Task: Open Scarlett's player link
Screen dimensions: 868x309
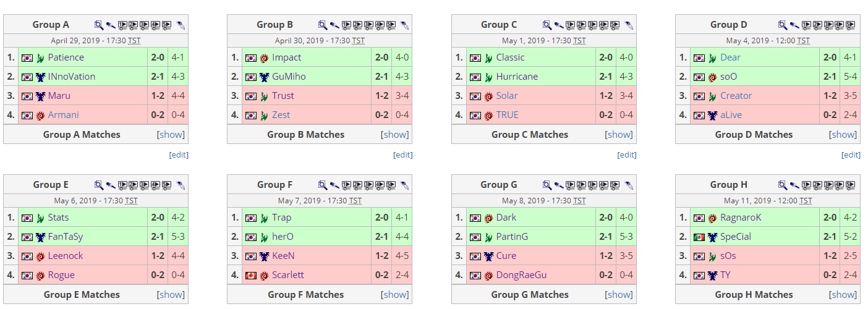Action: click(288, 275)
